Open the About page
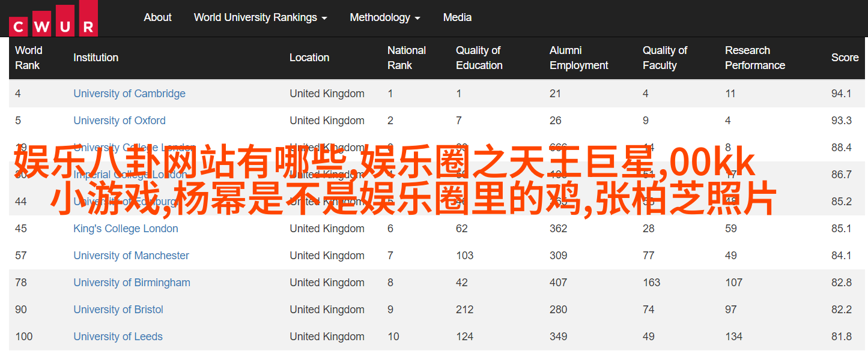The image size is (868, 351). [x=157, y=17]
